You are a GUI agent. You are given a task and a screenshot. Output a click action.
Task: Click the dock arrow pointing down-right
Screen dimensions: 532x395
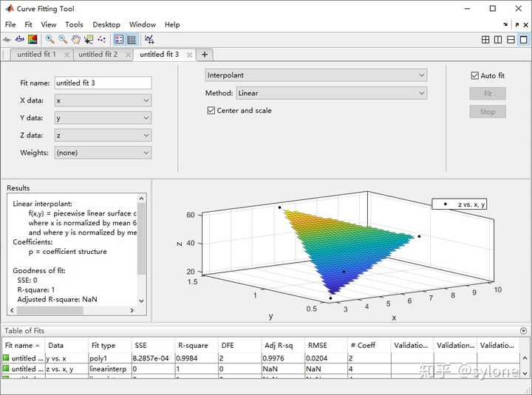tap(505, 24)
